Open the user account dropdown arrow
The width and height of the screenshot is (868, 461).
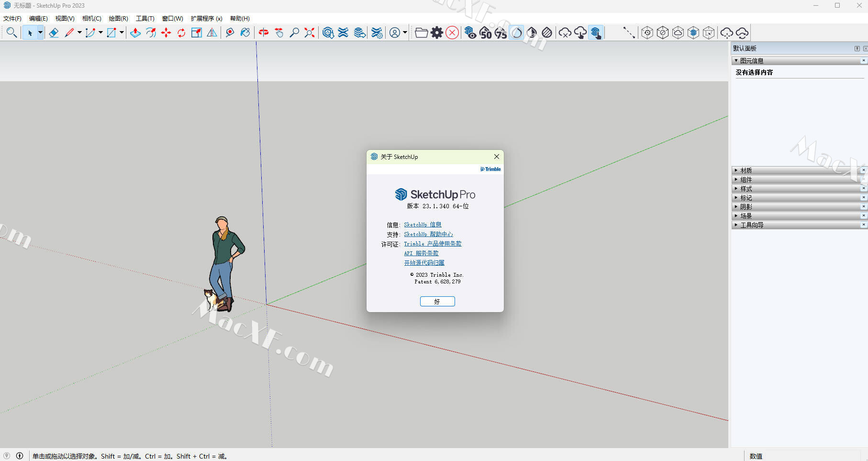405,33
